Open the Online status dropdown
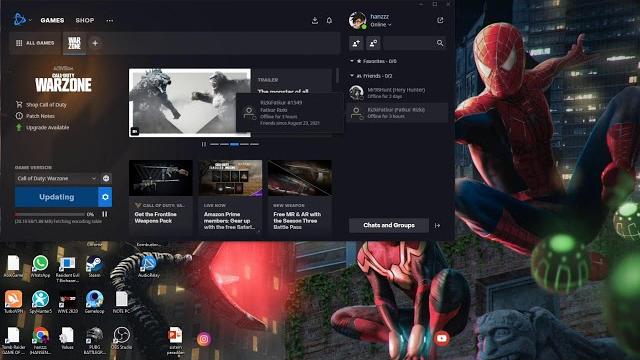640x360 pixels. point(381,25)
